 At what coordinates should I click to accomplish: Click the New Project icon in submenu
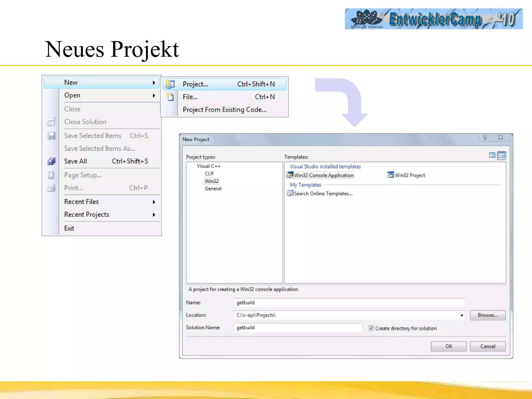point(170,84)
